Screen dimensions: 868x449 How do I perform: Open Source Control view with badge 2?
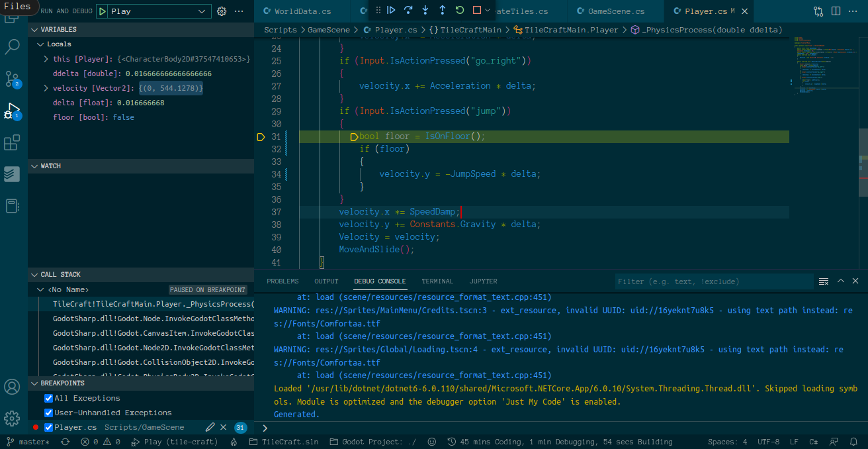[x=13, y=79]
